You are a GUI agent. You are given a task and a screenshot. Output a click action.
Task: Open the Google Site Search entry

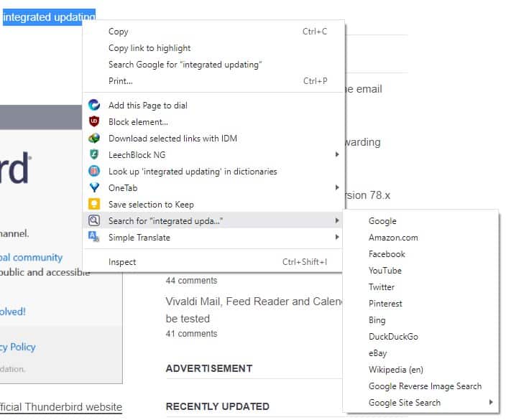pos(420,402)
